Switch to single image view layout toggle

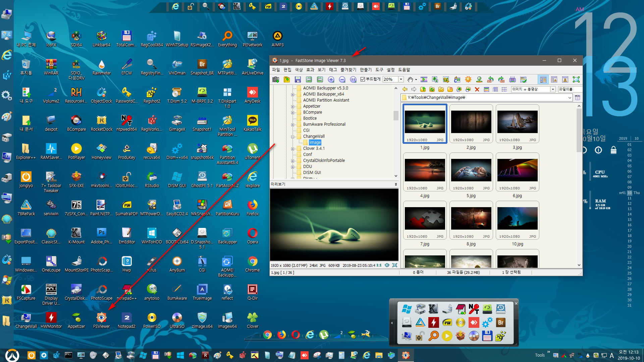pos(565,79)
